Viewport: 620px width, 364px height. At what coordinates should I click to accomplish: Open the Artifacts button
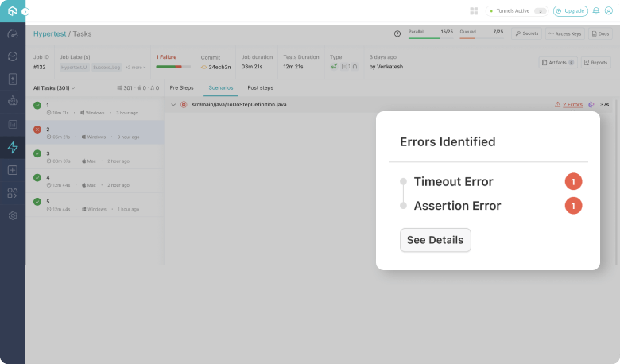[x=558, y=63]
